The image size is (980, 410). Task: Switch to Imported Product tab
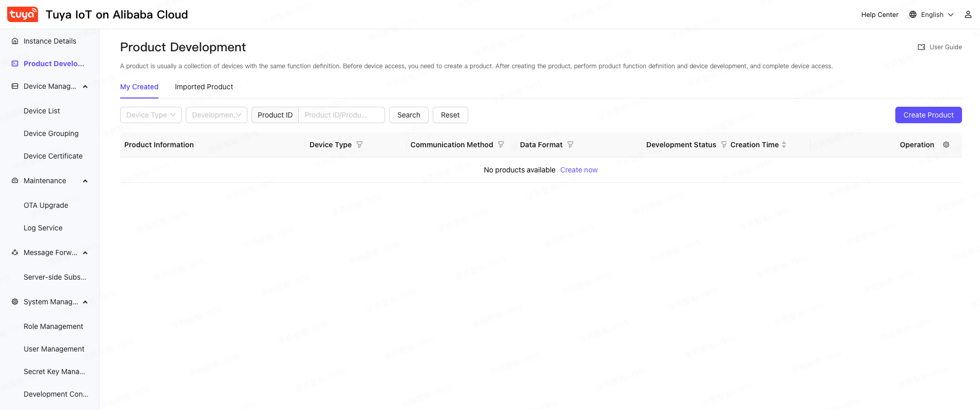coord(204,87)
